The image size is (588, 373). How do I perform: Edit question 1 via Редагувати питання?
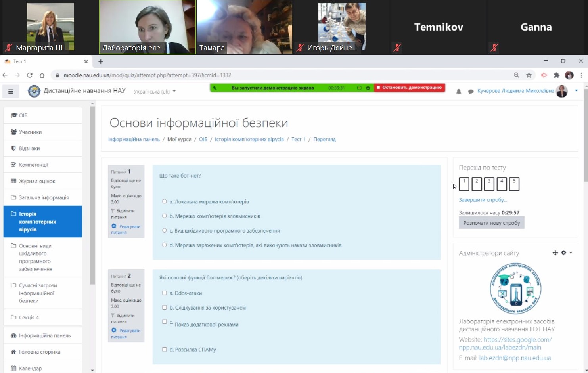click(126, 229)
